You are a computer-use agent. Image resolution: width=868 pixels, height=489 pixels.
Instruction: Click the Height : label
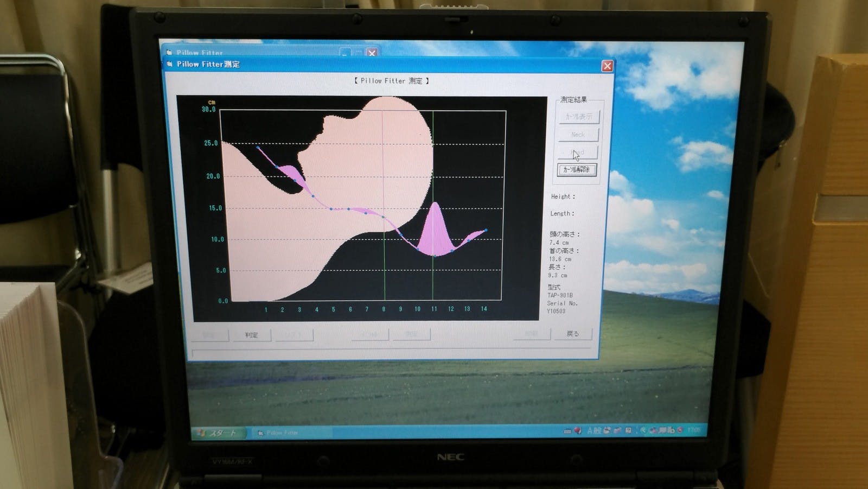tap(563, 196)
